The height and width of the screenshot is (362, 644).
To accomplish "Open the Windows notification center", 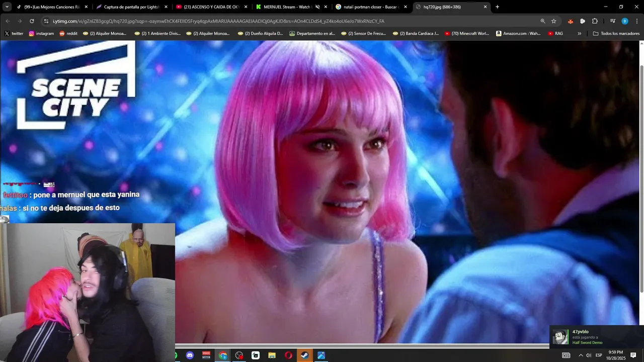I will pyautogui.click(x=633, y=355).
